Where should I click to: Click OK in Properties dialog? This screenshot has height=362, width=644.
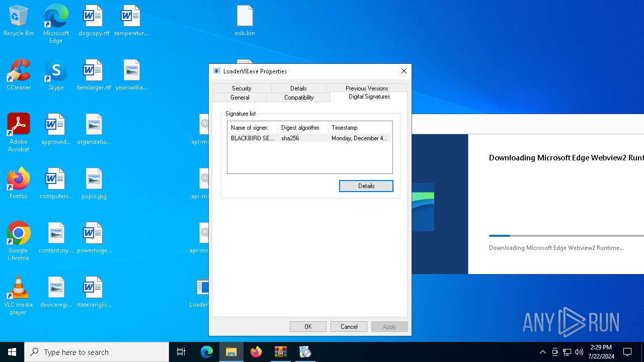pos(308,327)
